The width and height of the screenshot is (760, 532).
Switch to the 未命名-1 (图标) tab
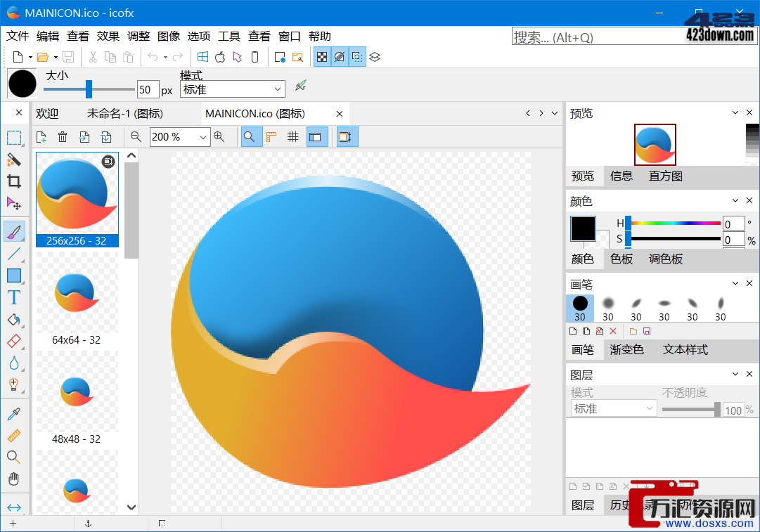[125, 113]
